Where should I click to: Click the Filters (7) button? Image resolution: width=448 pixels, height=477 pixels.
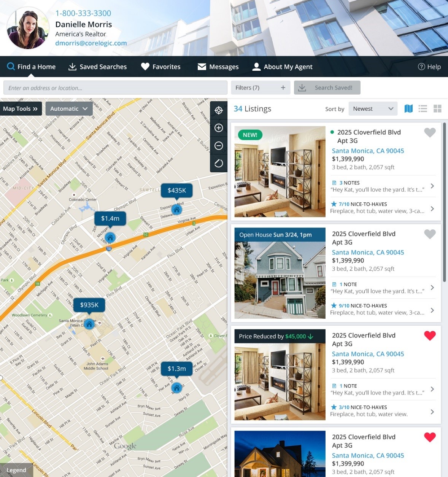[260, 87]
